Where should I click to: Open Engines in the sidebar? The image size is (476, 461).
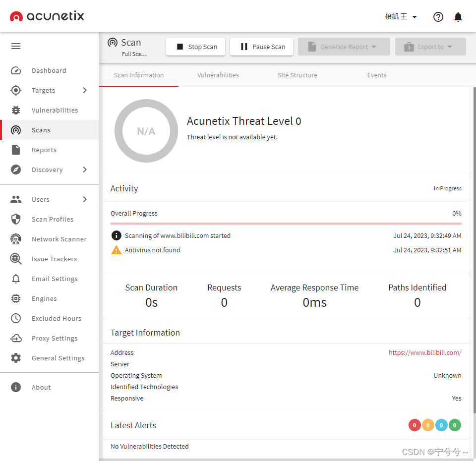[49, 298]
